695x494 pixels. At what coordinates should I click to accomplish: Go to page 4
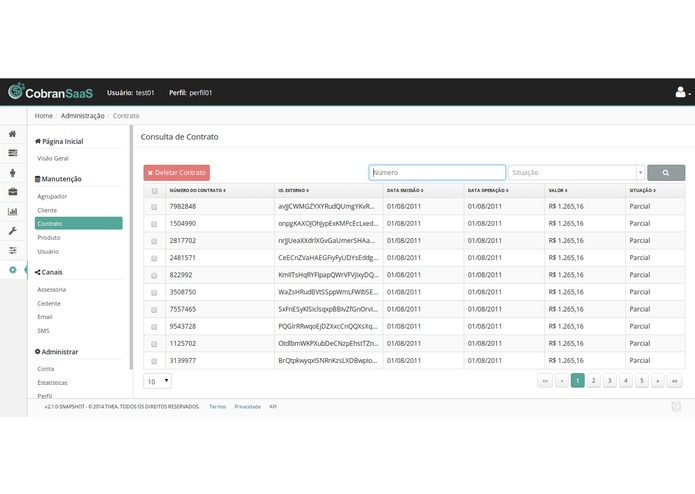click(625, 381)
